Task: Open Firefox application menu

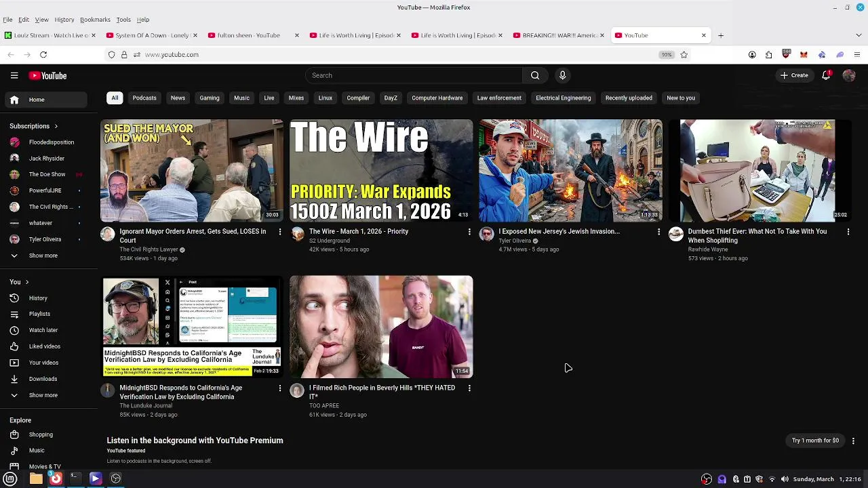Action: pos(857,54)
